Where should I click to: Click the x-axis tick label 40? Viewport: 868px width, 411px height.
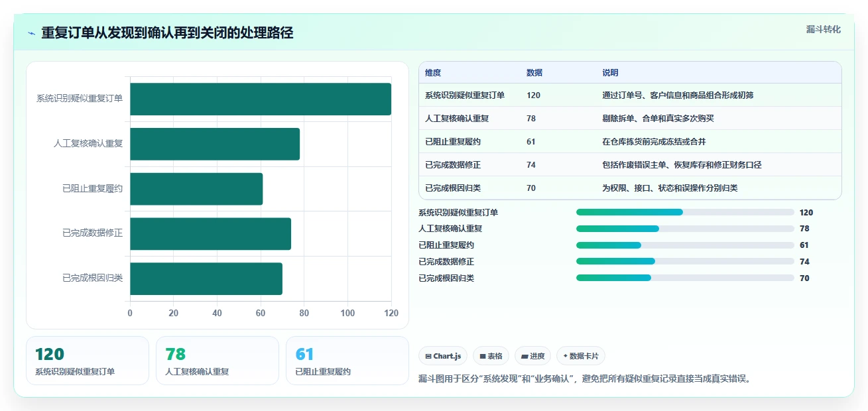[217, 314]
